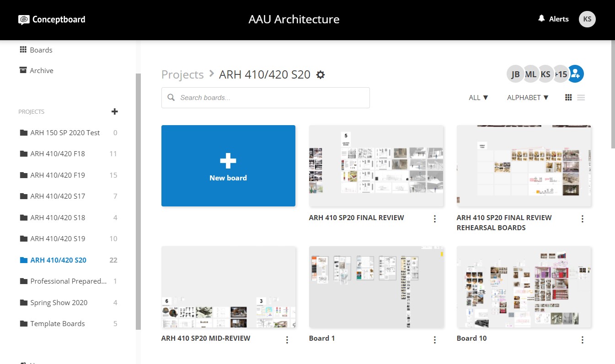The image size is (615, 364).
Task: Show the +15 additional members
Action: tap(560, 74)
